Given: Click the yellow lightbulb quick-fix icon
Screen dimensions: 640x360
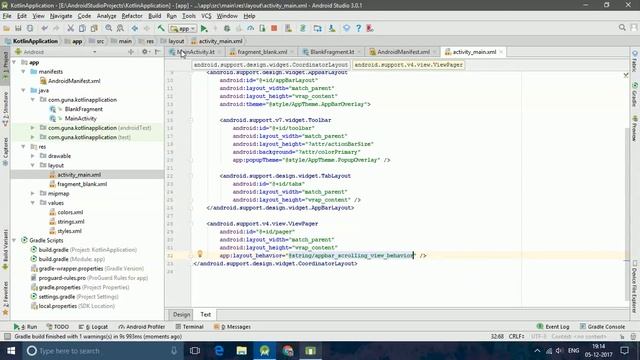Looking at the screenshot, I should [200, 254].
